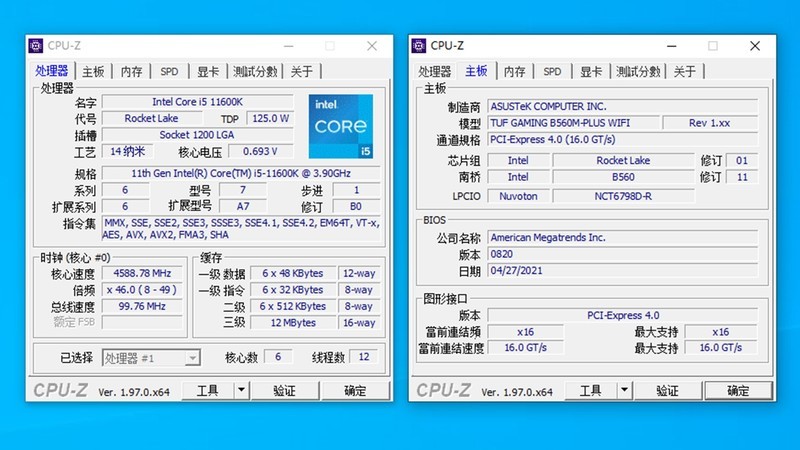Click the southbridge B560 field

[x=623, y=177]
